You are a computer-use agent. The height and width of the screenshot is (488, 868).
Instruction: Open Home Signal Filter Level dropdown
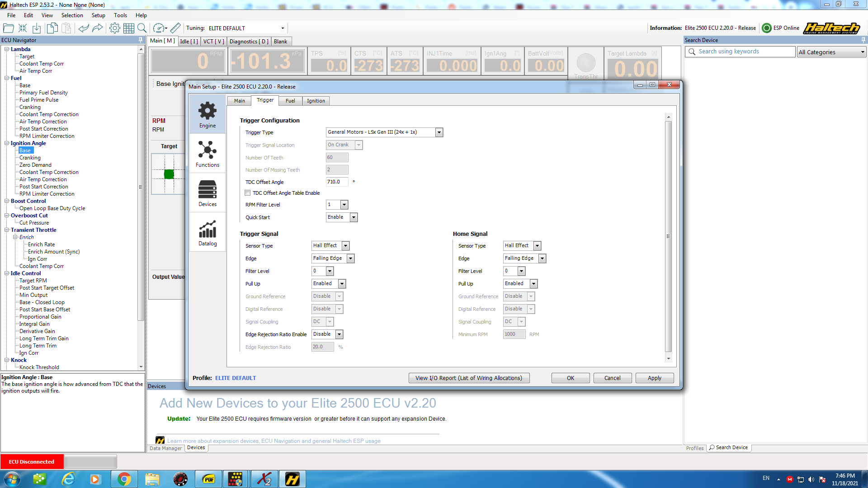[522, 271]
